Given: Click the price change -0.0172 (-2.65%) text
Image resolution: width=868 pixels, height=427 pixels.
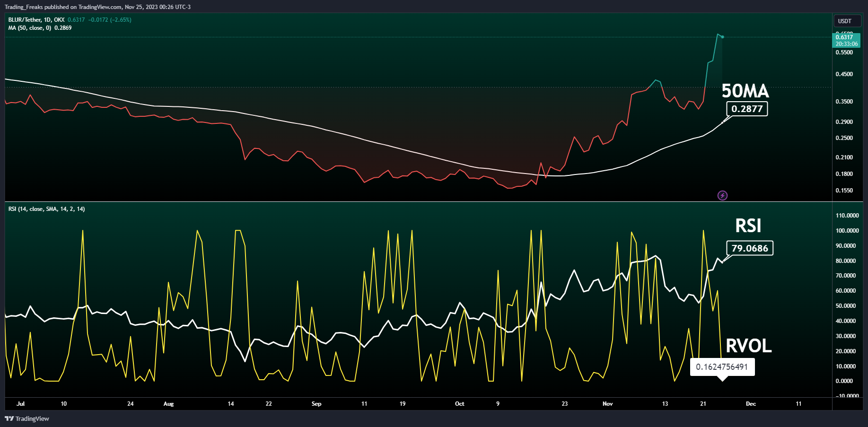Looking at the screenshot, I should (x=110, y=20).
